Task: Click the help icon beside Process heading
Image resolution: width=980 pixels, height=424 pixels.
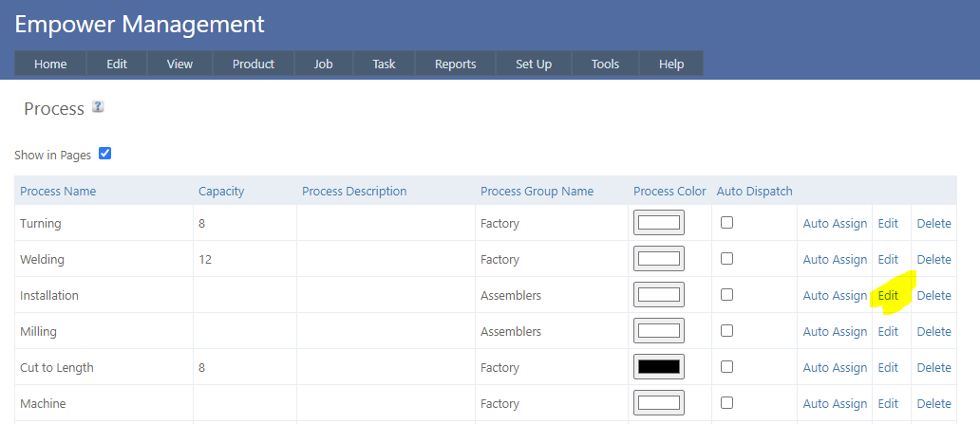Action: 98,107
